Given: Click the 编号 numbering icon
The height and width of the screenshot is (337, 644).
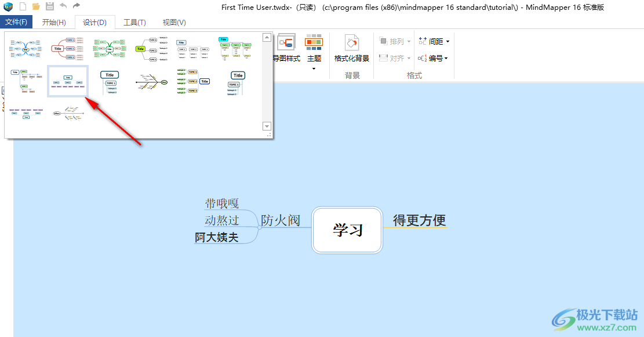Looking at the screenshot, I should click(x=423, y=59).
